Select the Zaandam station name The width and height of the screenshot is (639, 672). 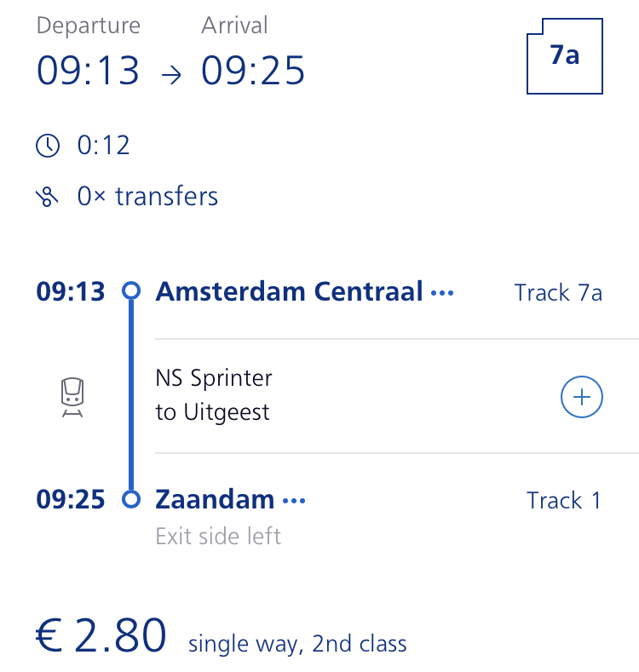[215, 499]
